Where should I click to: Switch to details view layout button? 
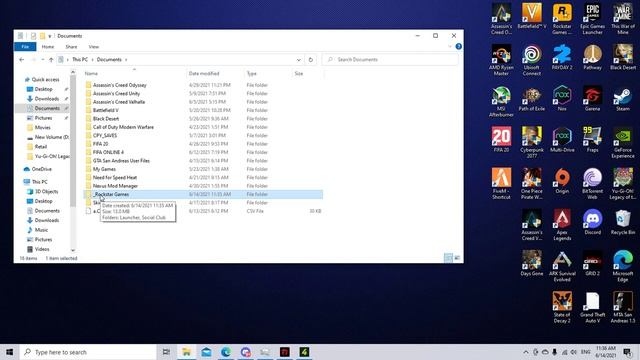pyautogui.click(x=448, y=258)
